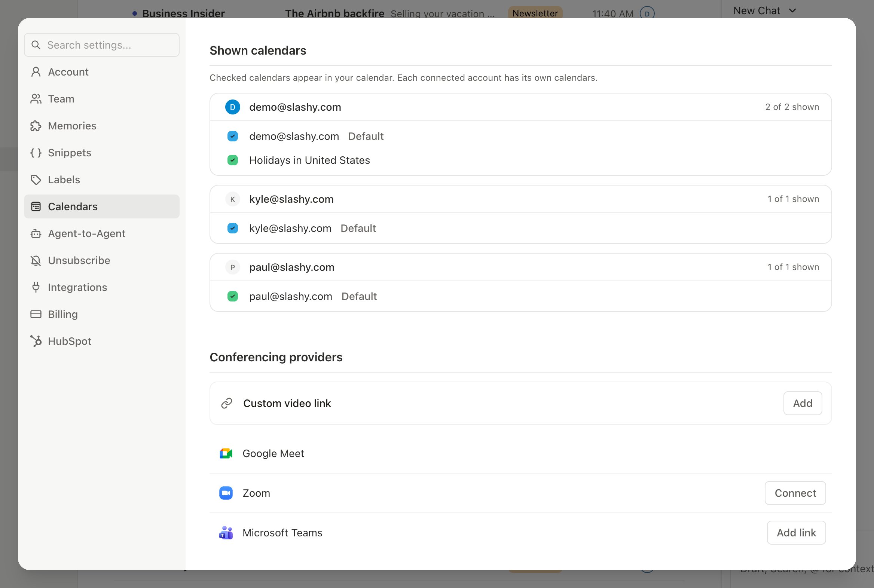Click the Microsoft Teams logo
The width and height of the screenshot is (874, 588).
(226, 533)
